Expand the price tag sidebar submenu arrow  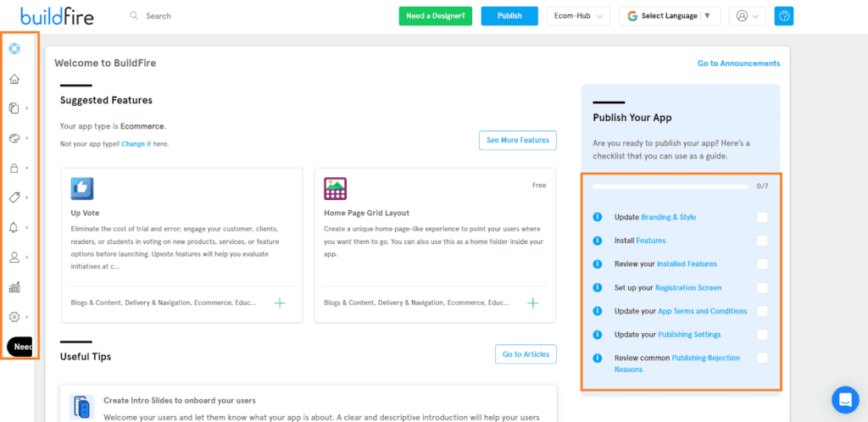pyautogui.click(x=27, y=197)
